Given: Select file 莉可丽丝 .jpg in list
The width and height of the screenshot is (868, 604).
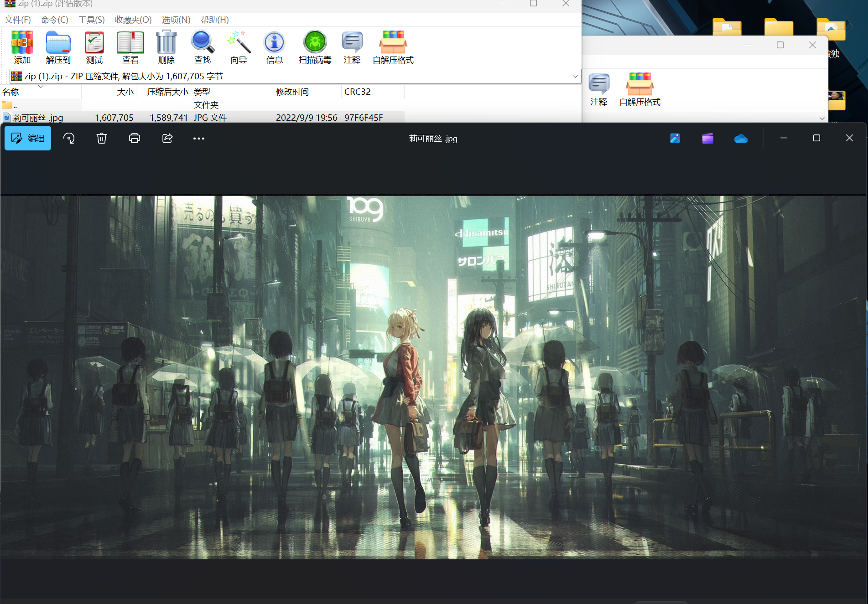Looking at the screenshot, I should pos(38,118).
